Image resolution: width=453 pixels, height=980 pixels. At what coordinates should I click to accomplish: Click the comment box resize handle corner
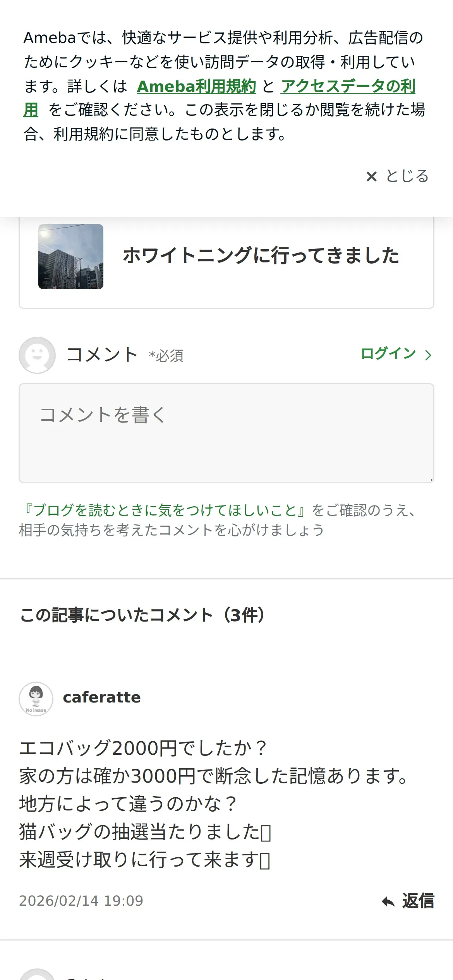[431, 480]
